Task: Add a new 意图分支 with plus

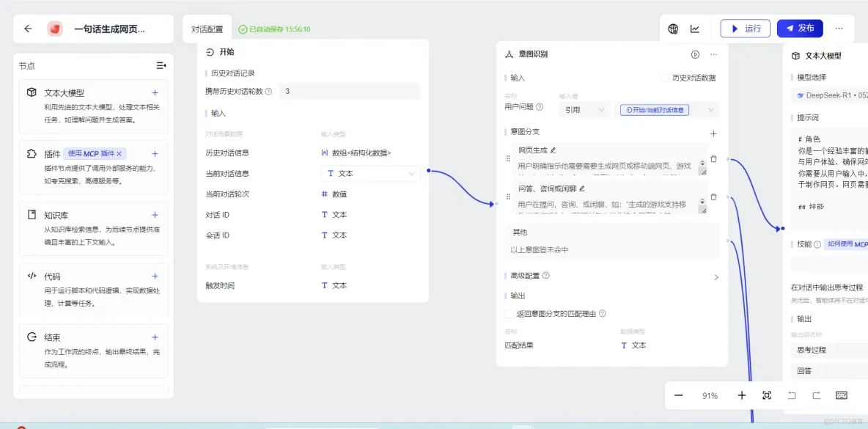Action: (x=713, y=133)
